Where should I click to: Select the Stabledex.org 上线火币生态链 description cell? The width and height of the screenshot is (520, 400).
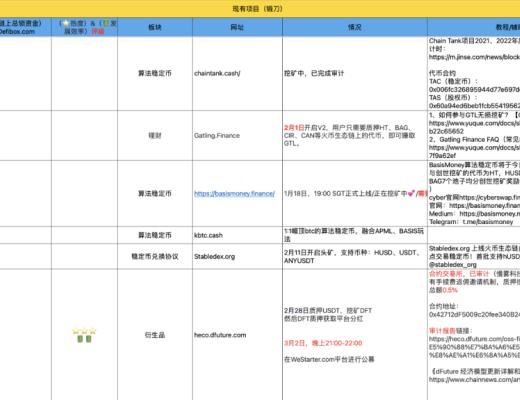(x=474, y=256)
